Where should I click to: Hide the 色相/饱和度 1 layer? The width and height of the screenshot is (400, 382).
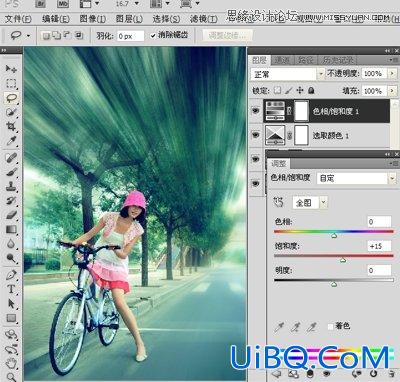(x=256, y=110)
